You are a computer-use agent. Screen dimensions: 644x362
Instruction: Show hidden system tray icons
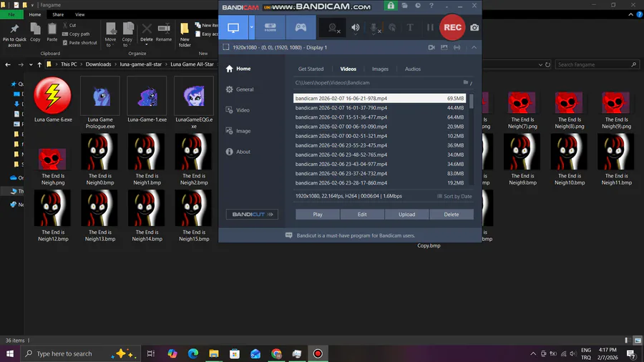pos(532,353)
